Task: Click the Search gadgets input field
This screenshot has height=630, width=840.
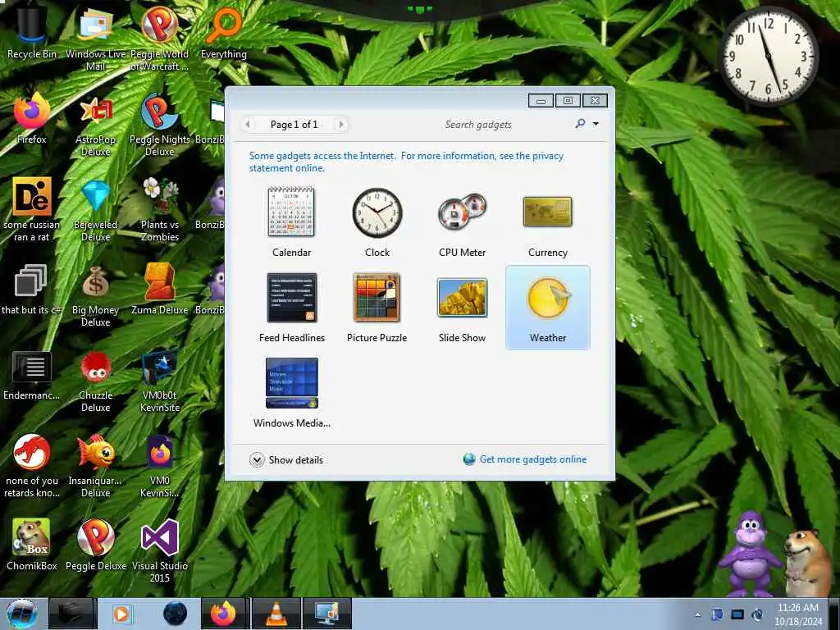Action: (505, 125)
